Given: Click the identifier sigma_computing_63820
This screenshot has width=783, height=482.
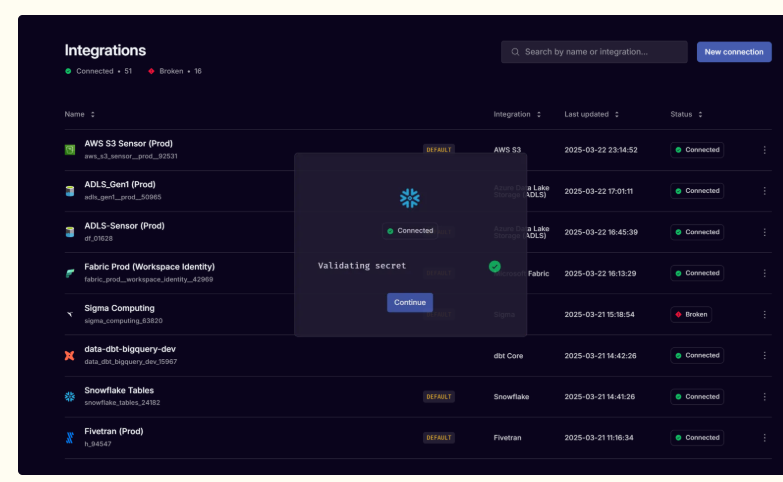Looking at the screenshot, I should point(123,321).
